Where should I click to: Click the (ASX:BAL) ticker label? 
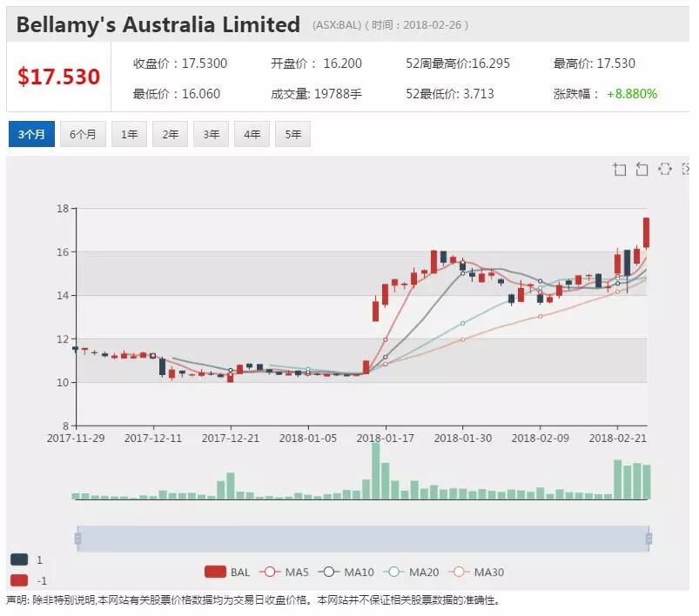pyautogui.click(x=337, y=25)
